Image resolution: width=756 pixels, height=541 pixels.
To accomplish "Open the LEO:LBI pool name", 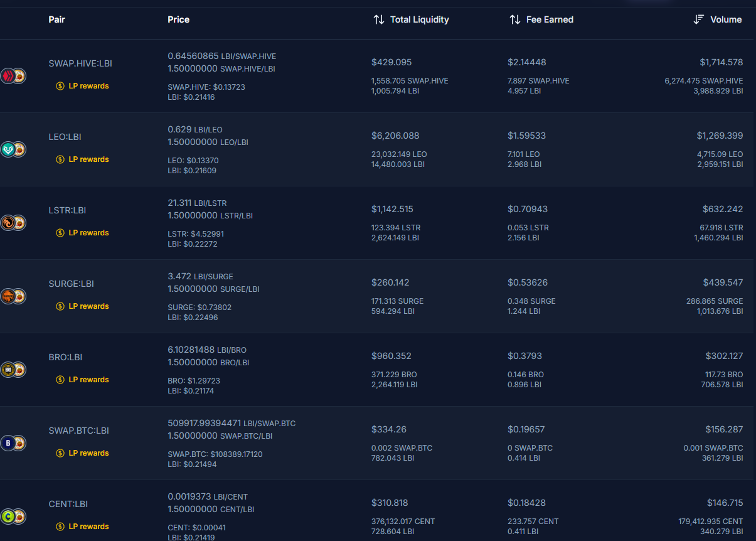I will point(65,137).
